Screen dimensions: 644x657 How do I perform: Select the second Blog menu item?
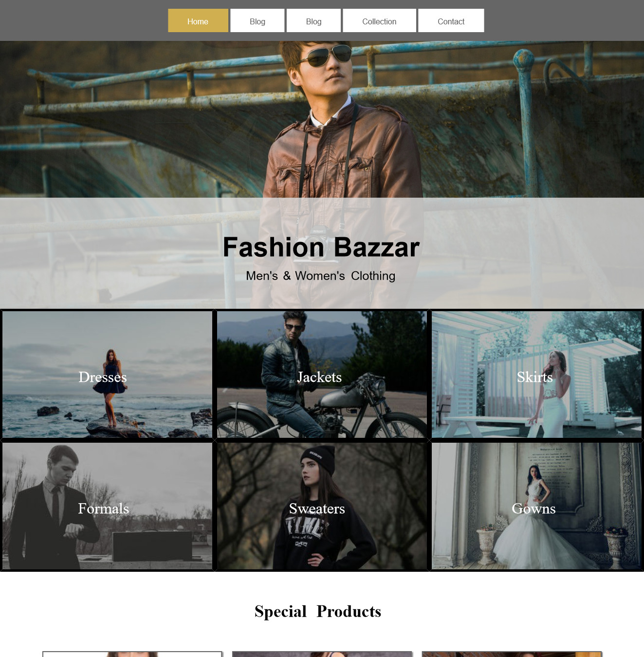point(313,20)
